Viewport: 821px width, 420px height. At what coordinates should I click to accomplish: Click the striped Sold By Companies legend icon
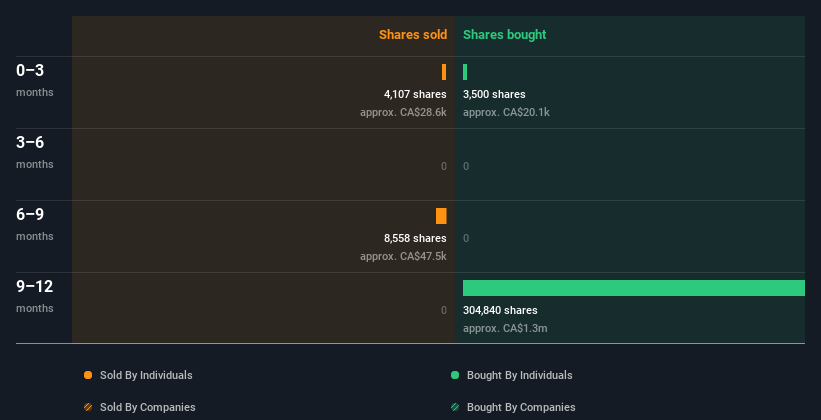click(x=88, y=407)
